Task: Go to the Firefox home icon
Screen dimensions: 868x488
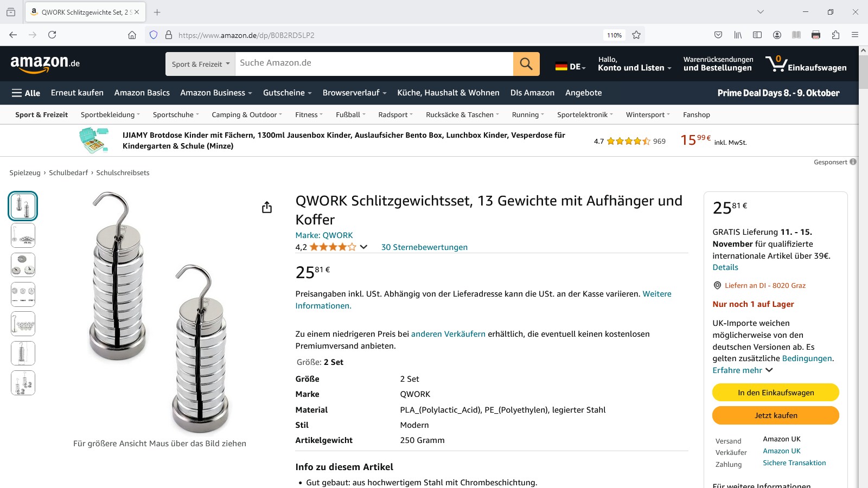Action: (x=132, y=35)
